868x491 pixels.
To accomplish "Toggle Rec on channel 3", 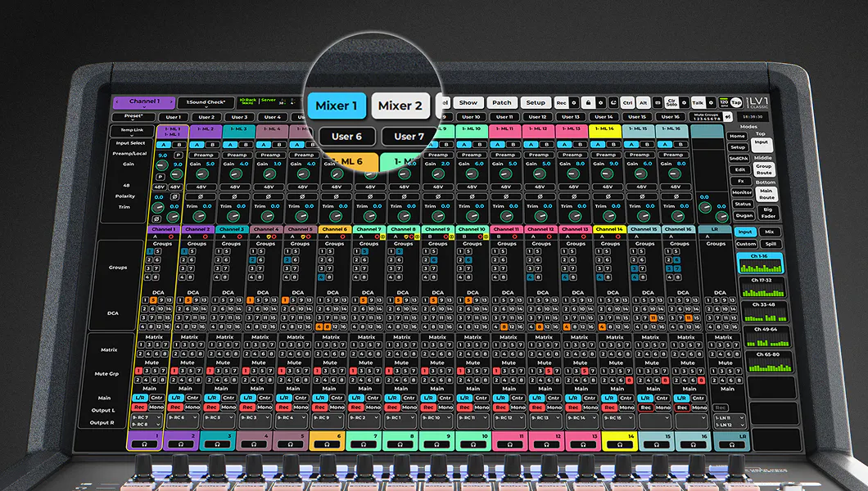I will tap(211, 407).
